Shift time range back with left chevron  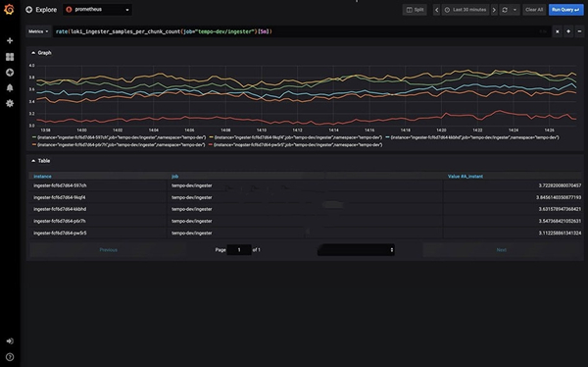click(x=436, y=10)
